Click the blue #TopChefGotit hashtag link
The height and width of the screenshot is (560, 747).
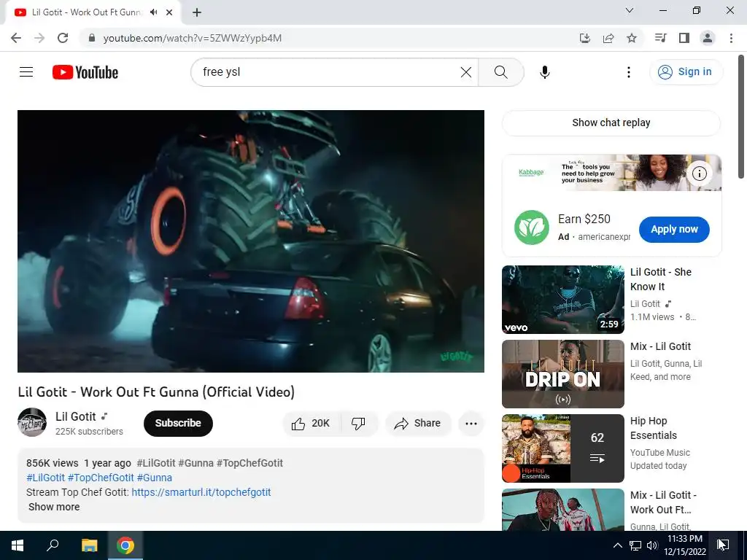point(101,478)
